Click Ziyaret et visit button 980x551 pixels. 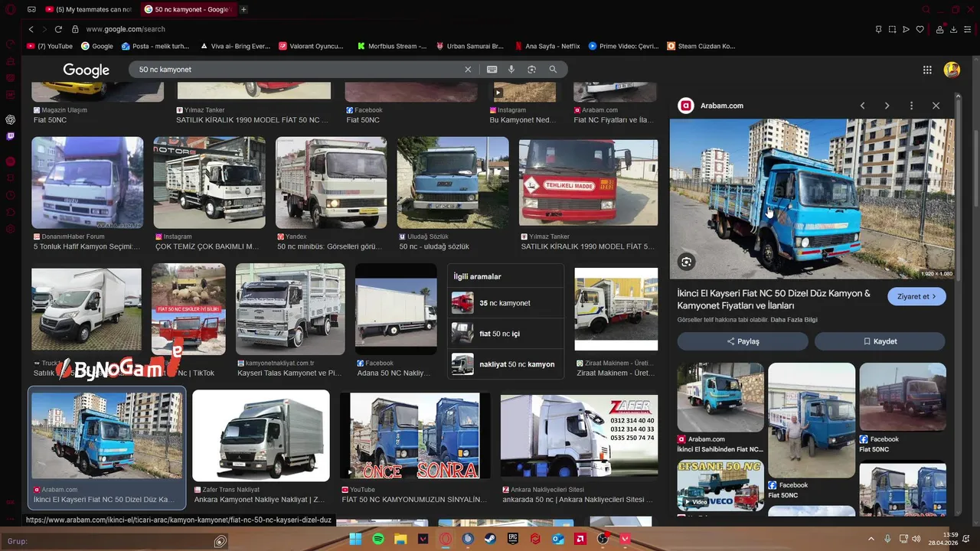(x=917, y=296)
